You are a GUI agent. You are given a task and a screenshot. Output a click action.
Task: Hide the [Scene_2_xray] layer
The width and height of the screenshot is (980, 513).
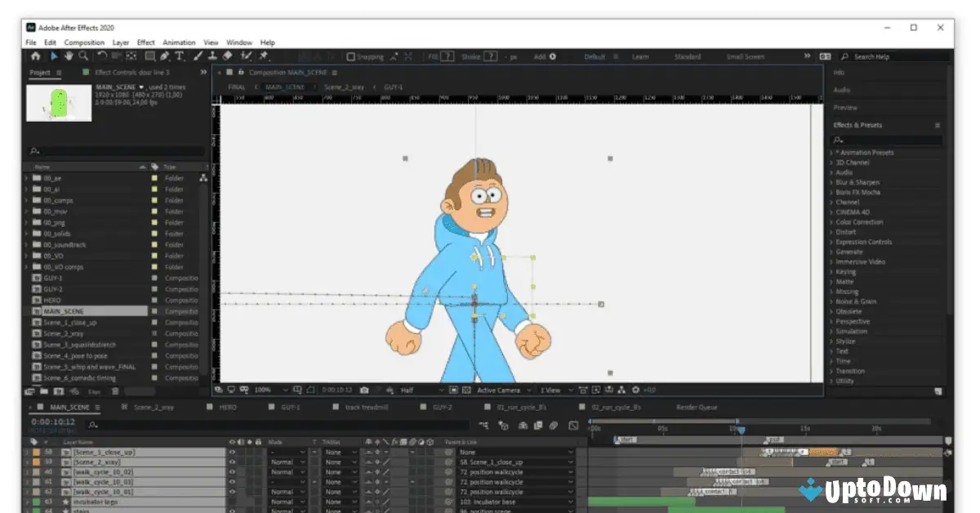(231, 462)
